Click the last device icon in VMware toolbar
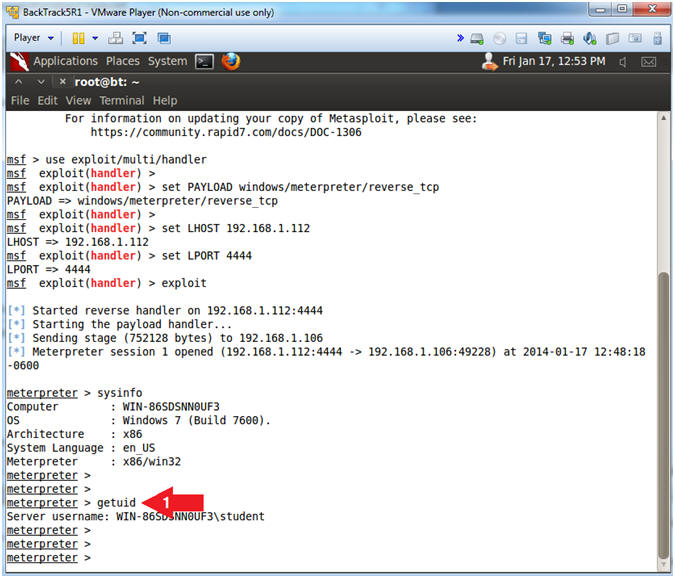This screenshot has height=578, width=675. 657,39
